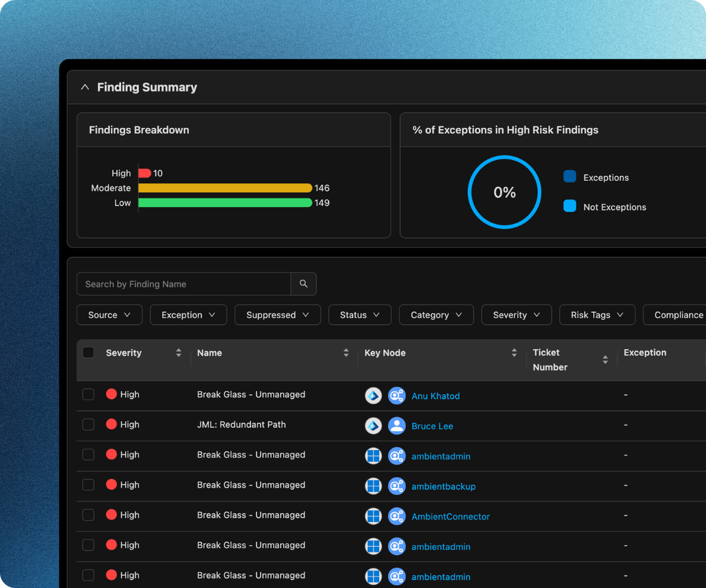The image size is (706, 588).
Task: Click the Windows source icon for ambientbackup
Action: click(x=373, y=486)
